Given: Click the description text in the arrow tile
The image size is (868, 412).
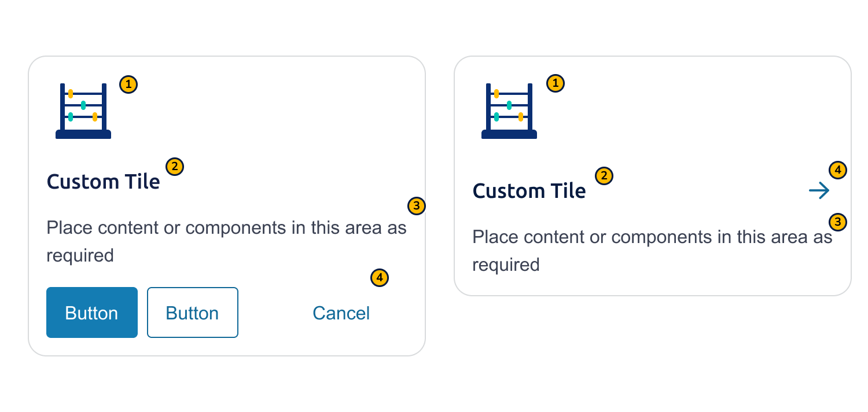Looking at the screenshot, I should (x=652, y=251).
